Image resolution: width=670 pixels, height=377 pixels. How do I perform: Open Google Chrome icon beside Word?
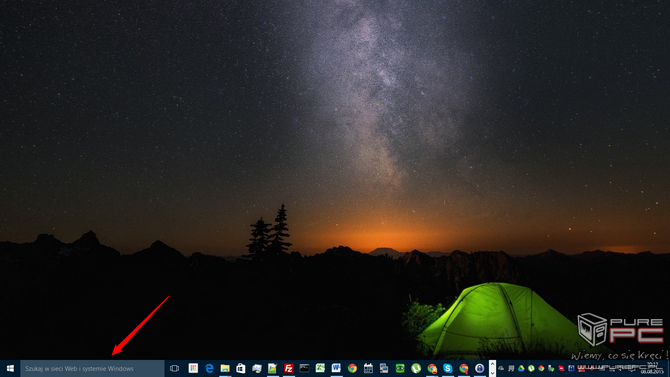pyautogui.click(x=352, y=368)
